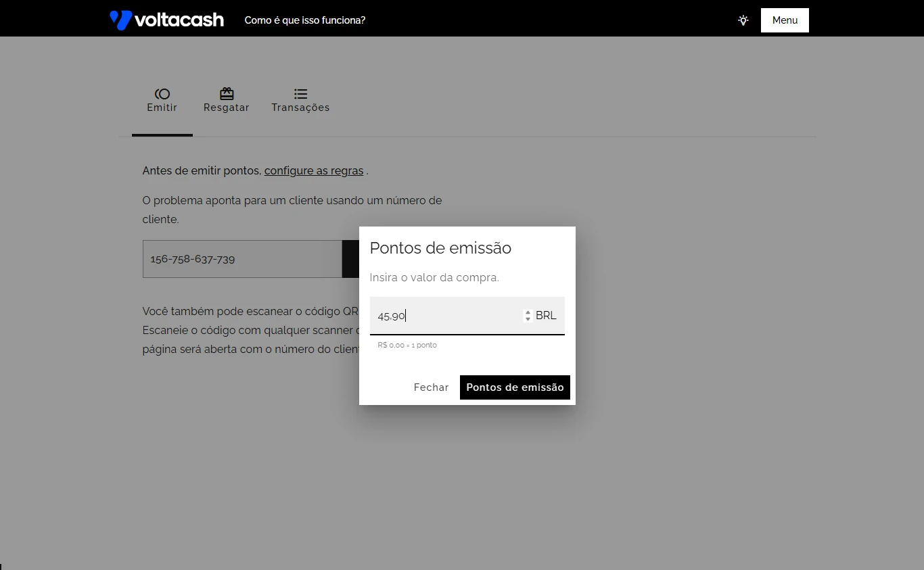924x570 pixels.
Task: Open the Menu button in the header
Action: [785, 20]
